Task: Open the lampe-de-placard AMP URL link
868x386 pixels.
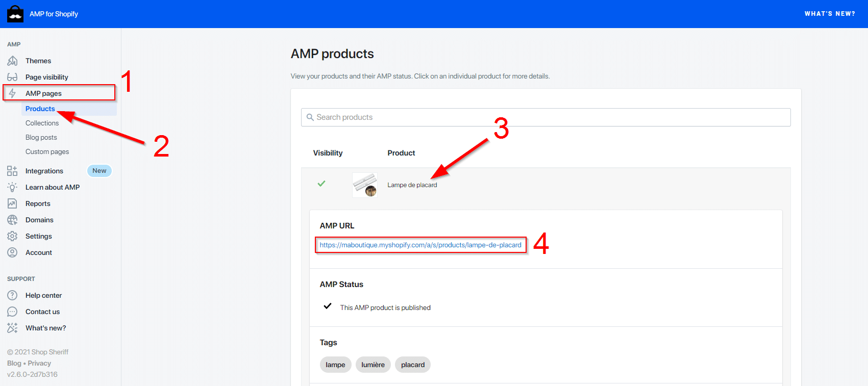Action: coord(420,245)
